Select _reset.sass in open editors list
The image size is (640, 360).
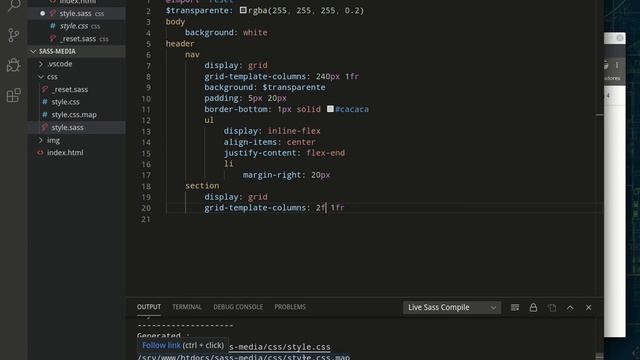77,39
